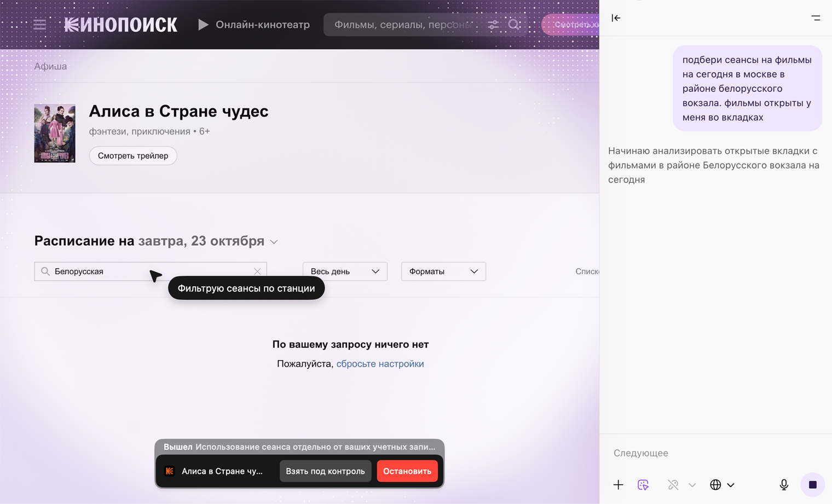Expand the date chevron next to 23 октября

tap(274, 241)
